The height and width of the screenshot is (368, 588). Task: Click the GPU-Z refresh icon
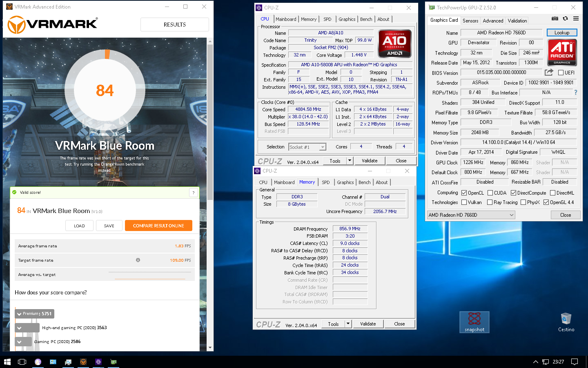tap(565, 18)
